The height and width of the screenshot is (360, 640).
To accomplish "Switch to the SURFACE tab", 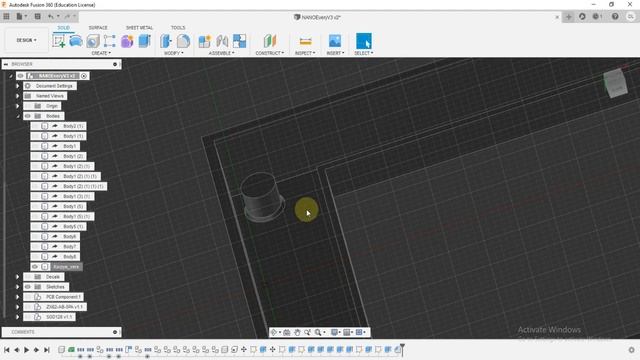I will (98, 28).
